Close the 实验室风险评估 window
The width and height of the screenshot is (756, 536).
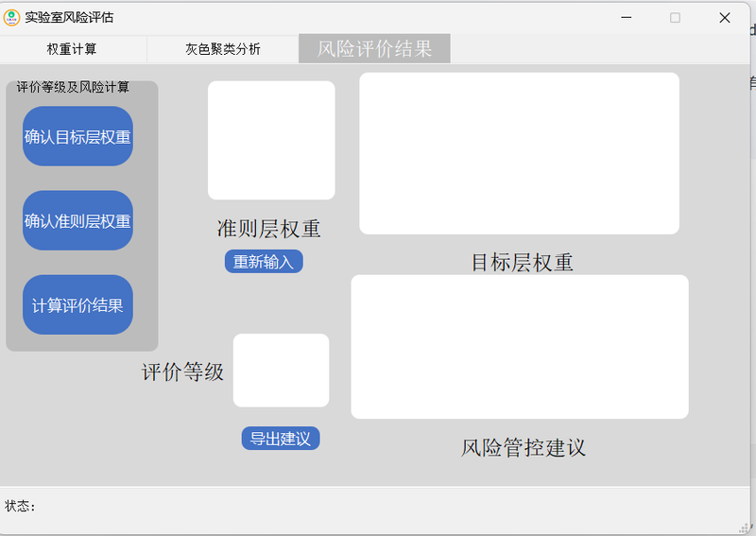coord(724,18)
